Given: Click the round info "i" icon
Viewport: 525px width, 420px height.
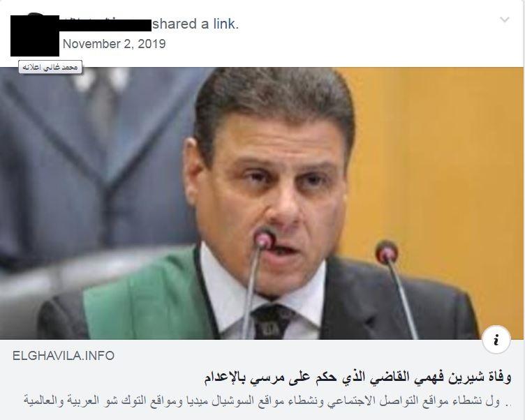Looking at the screenshot, I should [x=496, y=340].
